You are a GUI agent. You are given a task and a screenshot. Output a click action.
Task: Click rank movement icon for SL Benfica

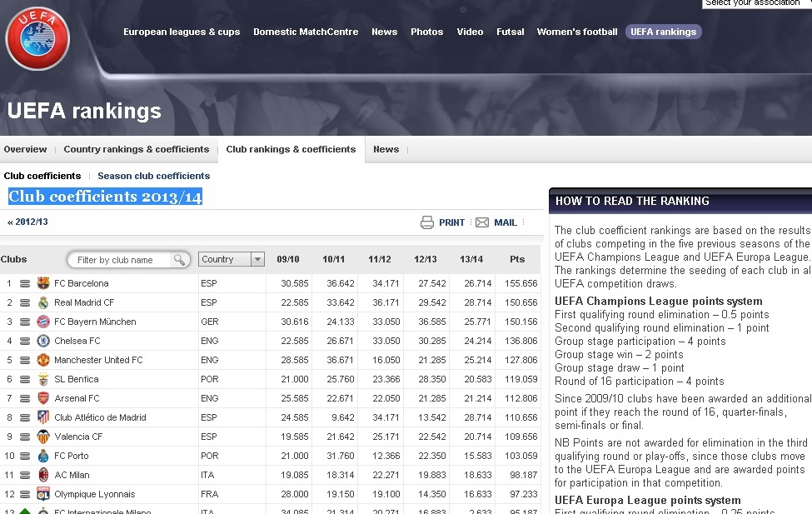point(25,379)
